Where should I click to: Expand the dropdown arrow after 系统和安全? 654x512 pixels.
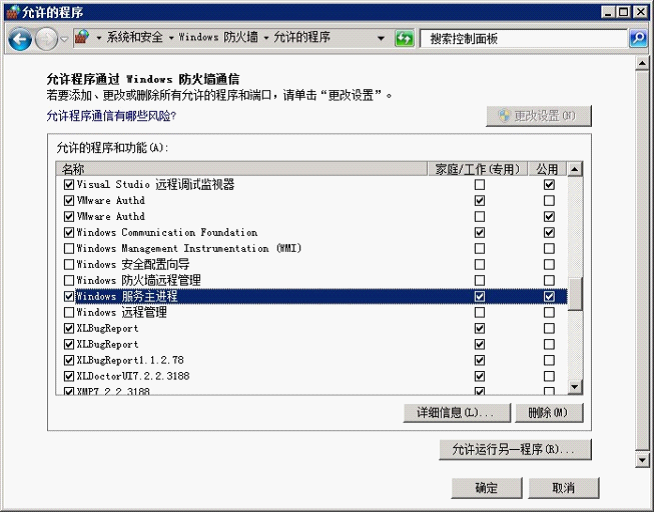click(x=170, y=39)
